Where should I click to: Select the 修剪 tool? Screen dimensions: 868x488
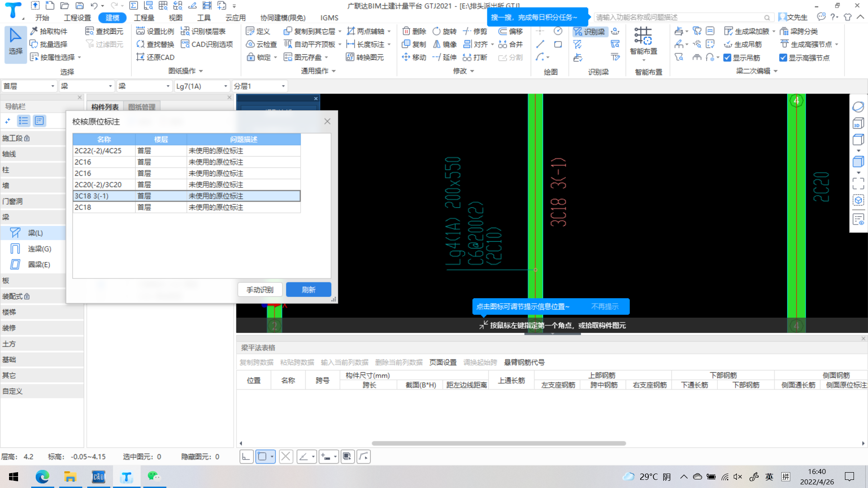[x=475, y=31]
